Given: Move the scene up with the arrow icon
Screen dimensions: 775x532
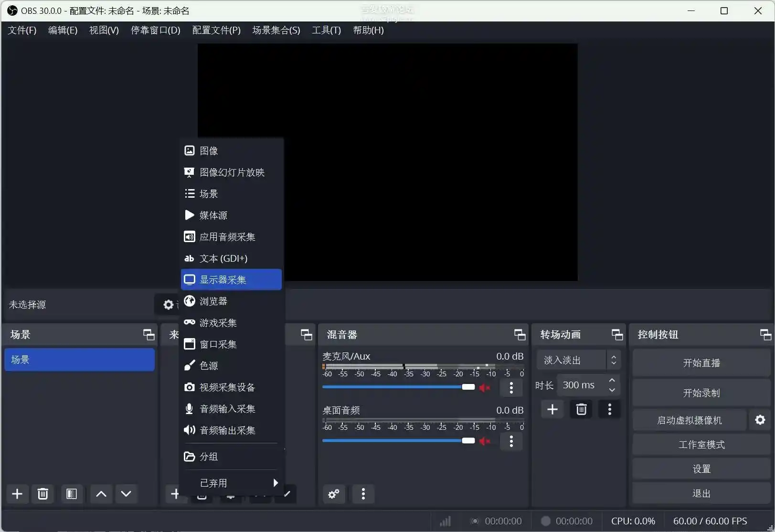Looking at the screenshot, I should (100, 494).
